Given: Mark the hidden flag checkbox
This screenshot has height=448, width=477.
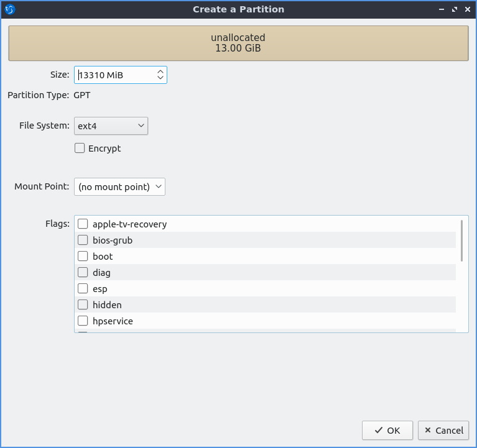Looking at the screenshot, I should 83,305.
